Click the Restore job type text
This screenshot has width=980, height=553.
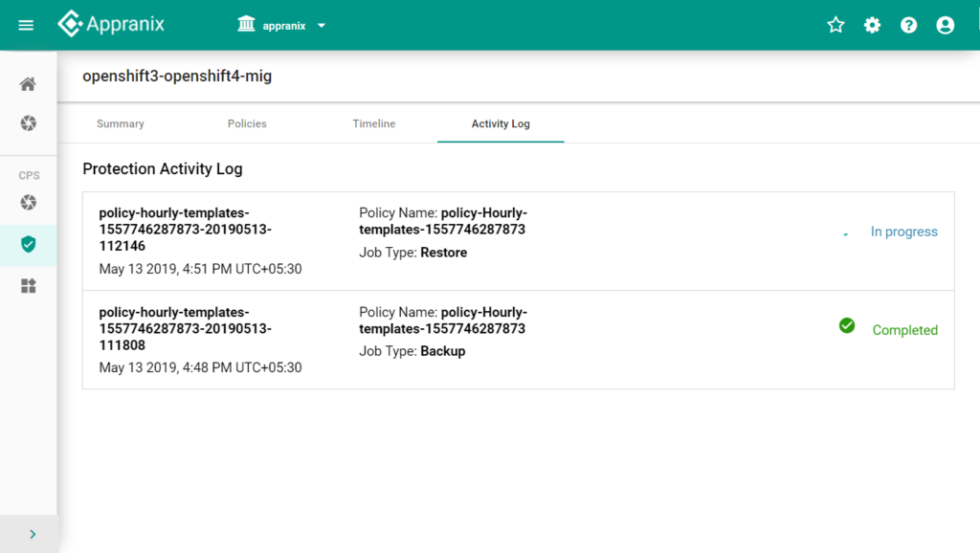click(x=444, y=253)
